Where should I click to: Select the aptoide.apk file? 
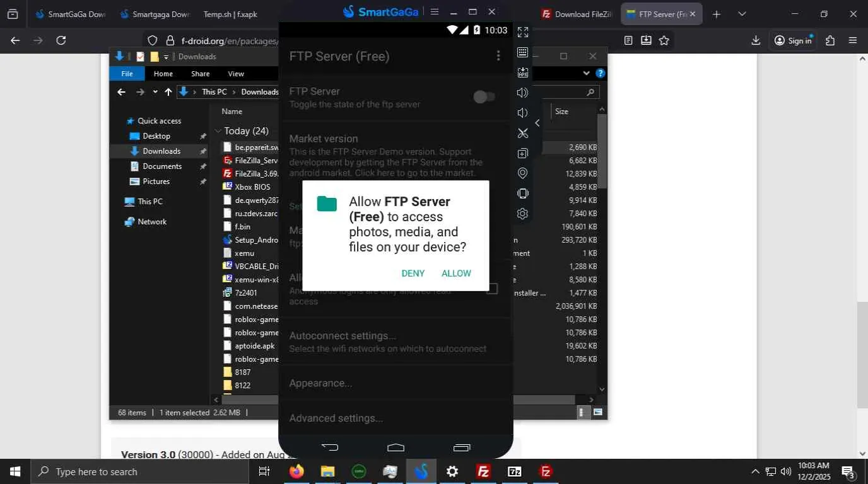click(255, 345)
